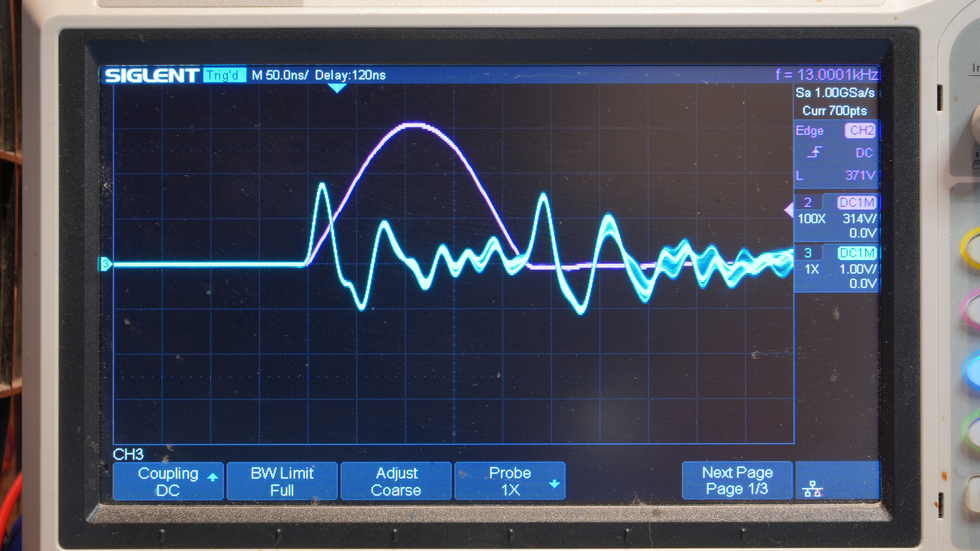Select the CH3 menu title label
Image resolution: width=980 pixels, height=551 pixels.
[128, 454]
